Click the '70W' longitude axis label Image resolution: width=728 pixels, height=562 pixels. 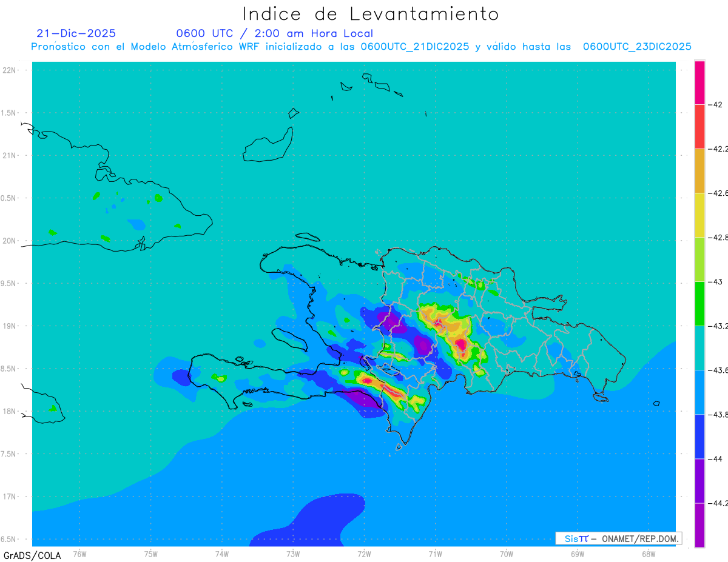point(507,554)
